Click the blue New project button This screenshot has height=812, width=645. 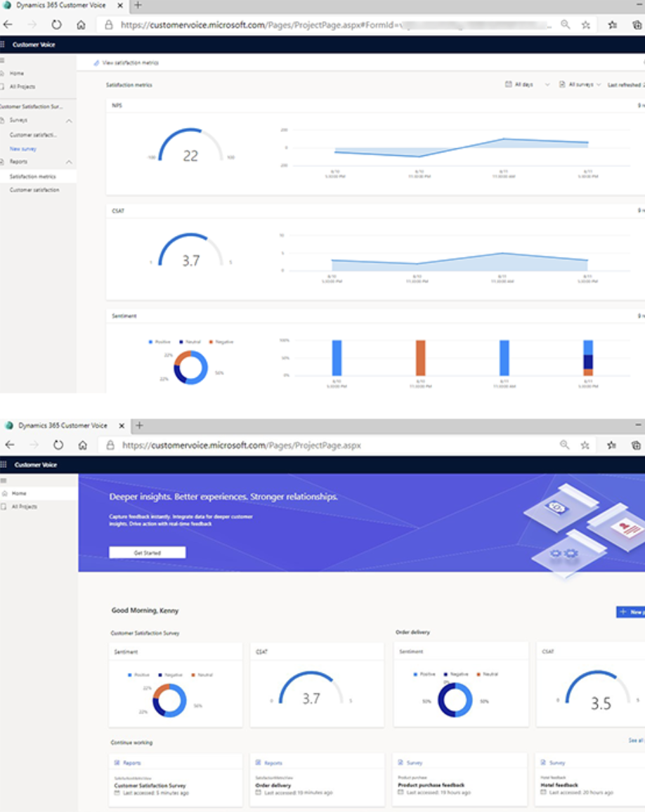[x=630, y=612]
